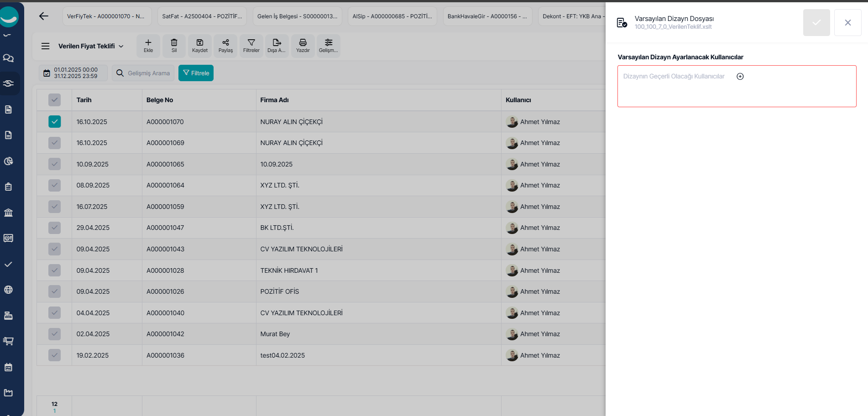Check the row A000001064 checkbox
This screenshot has width=868, height=416.
tap(54, 185)
